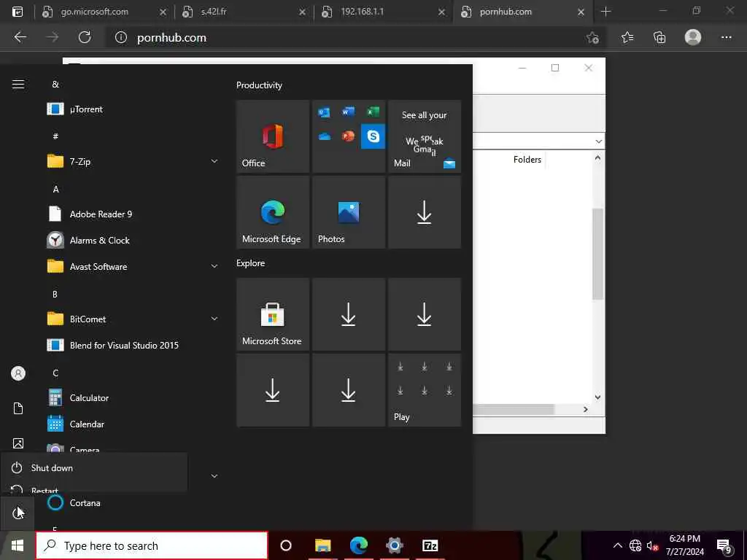Image resolution: width=747 pixels, height=560 pixels.
Task: Click the Explore group heading
Action: [x=251, y=262]
